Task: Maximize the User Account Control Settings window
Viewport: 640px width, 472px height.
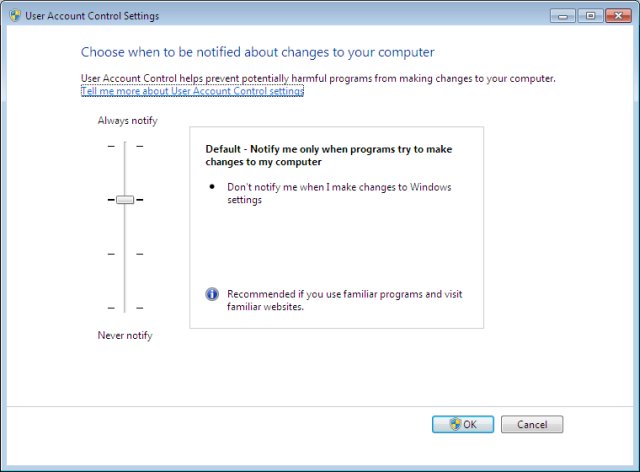Action: pos(590,16)
